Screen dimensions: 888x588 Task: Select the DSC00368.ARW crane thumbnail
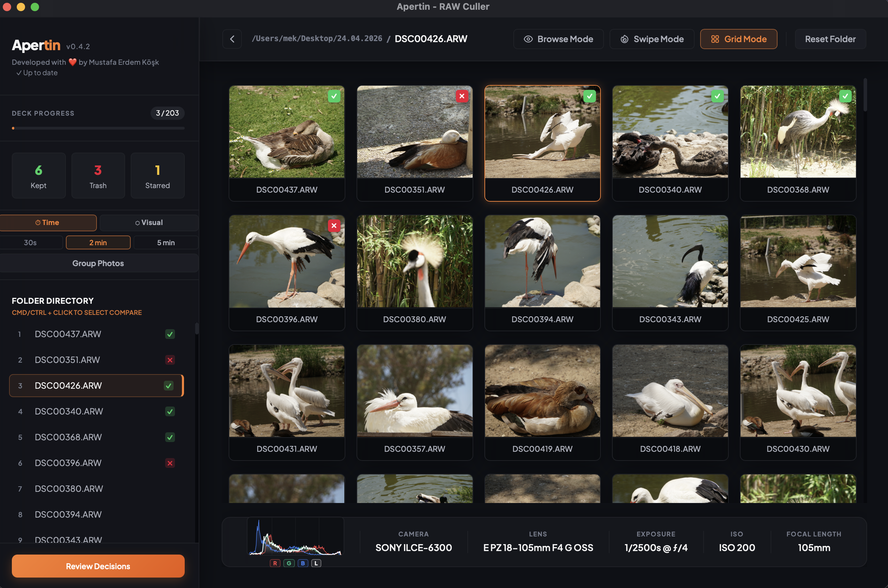point(798,132)
